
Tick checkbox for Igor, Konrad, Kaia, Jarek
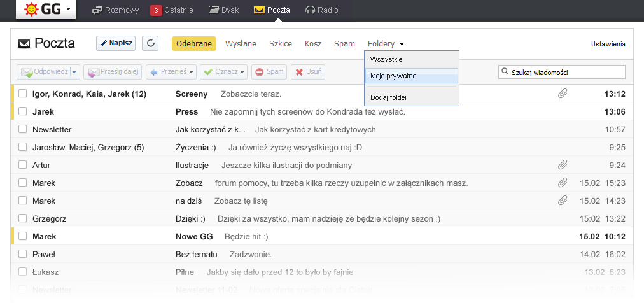[22, 94]
